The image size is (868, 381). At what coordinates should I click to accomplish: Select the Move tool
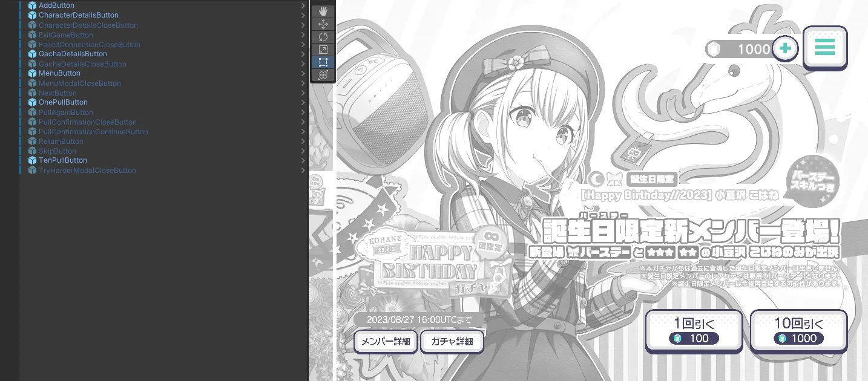tap(323, 24)
